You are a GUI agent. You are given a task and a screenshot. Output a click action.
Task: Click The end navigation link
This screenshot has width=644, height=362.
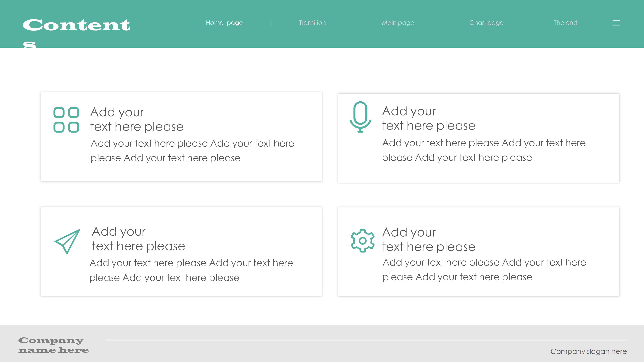565,23
